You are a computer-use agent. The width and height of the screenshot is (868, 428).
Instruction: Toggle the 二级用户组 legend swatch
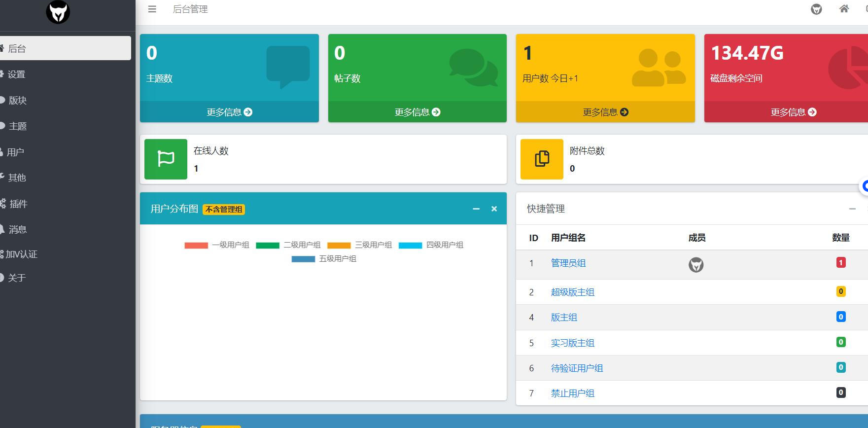[x=268, y=245]
